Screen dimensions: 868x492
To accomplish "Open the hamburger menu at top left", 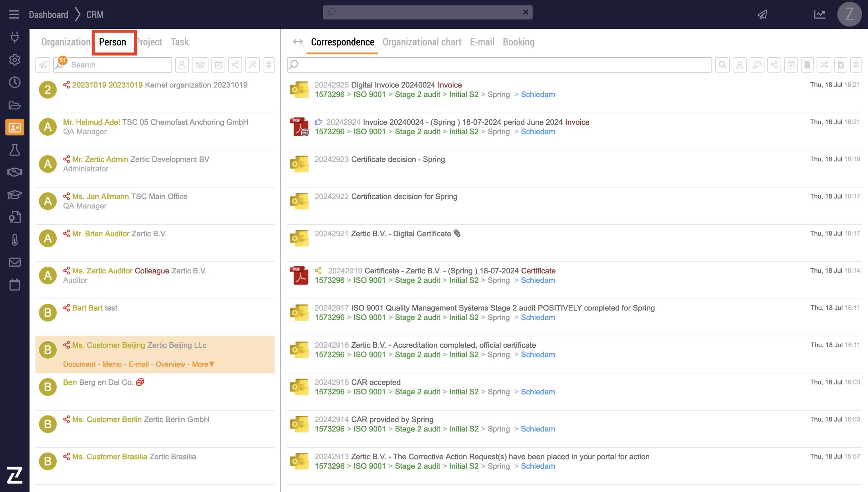I will tap(14, 14).
